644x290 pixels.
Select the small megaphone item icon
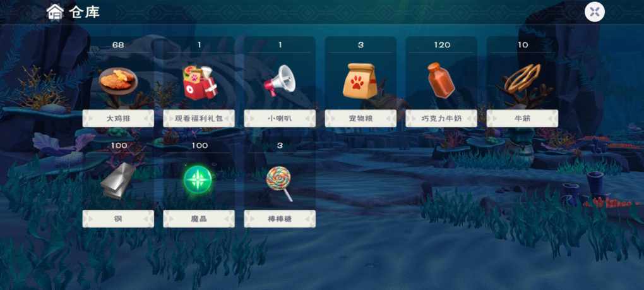tap(280, 80)
